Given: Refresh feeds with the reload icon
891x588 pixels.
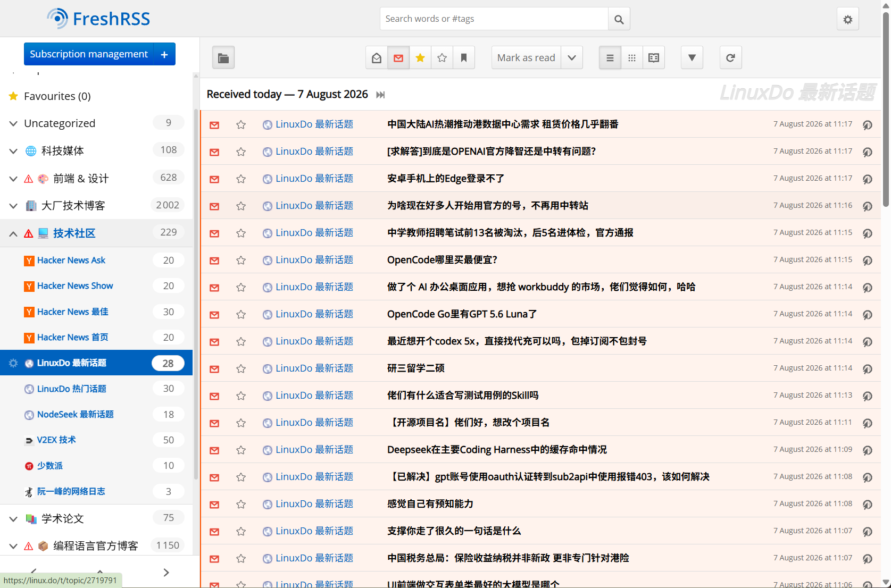Looking at the screenshot, I should click(730, 58).
